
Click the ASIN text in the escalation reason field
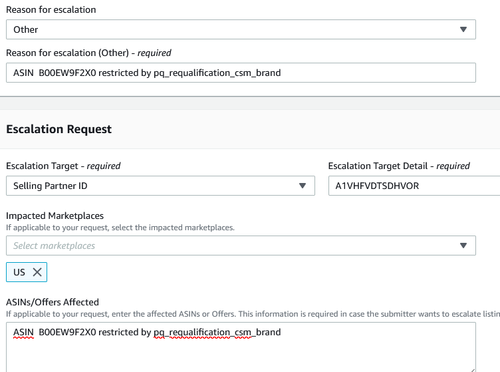[x=23, y=73]
